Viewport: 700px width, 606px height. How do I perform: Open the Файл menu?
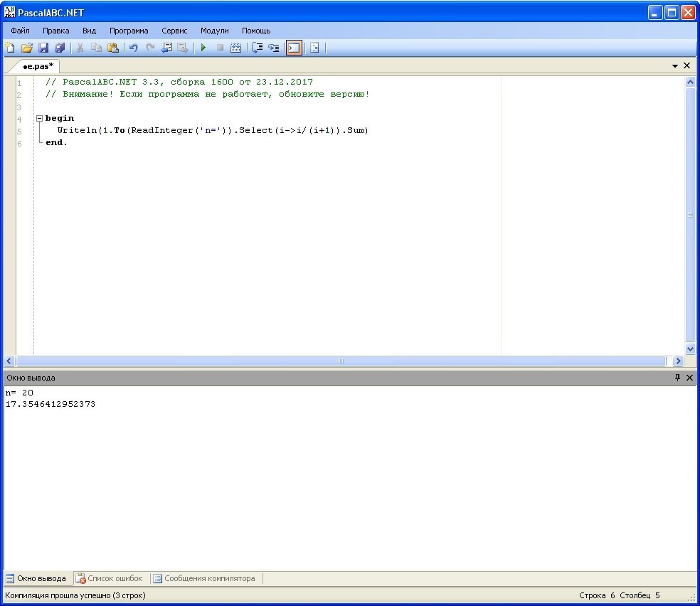pos(20,31)
